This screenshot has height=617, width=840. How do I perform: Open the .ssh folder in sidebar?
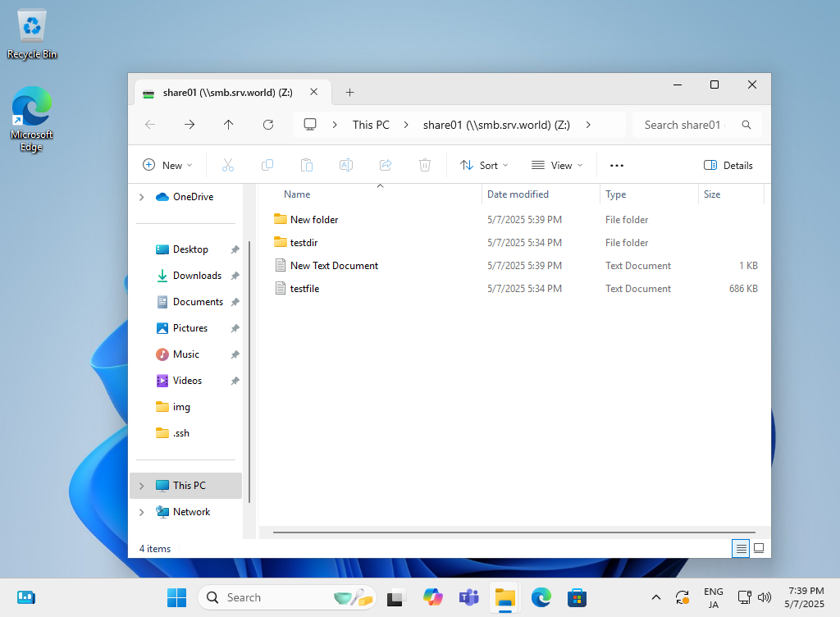[181, 433]
